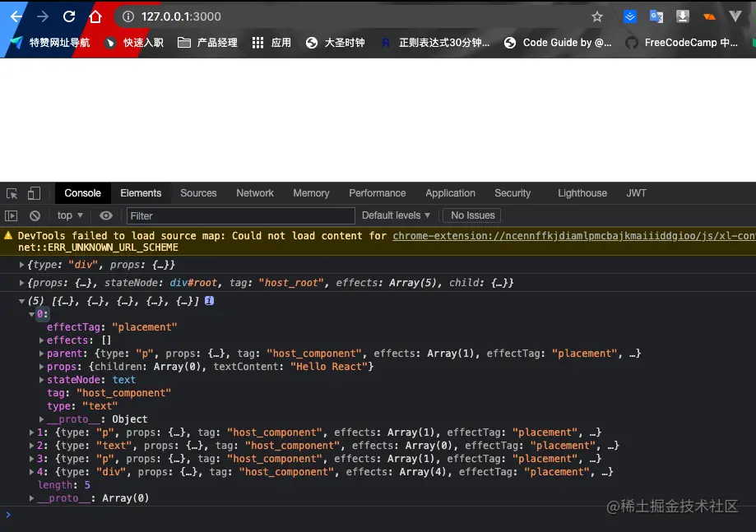Expand the effects: [] property
The image size is (756, 532).
click(41, 340)
